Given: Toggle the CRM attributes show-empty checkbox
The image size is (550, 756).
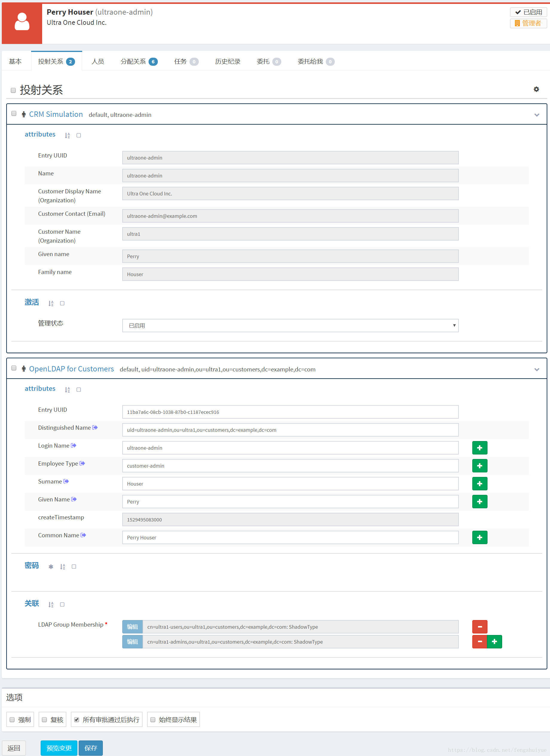Looking at the screenshot, I should 79,135.
